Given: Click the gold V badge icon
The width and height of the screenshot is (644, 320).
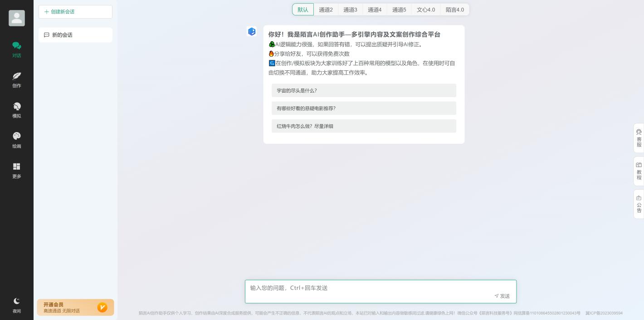Looking at the screenshot, I should pos(102,307).
